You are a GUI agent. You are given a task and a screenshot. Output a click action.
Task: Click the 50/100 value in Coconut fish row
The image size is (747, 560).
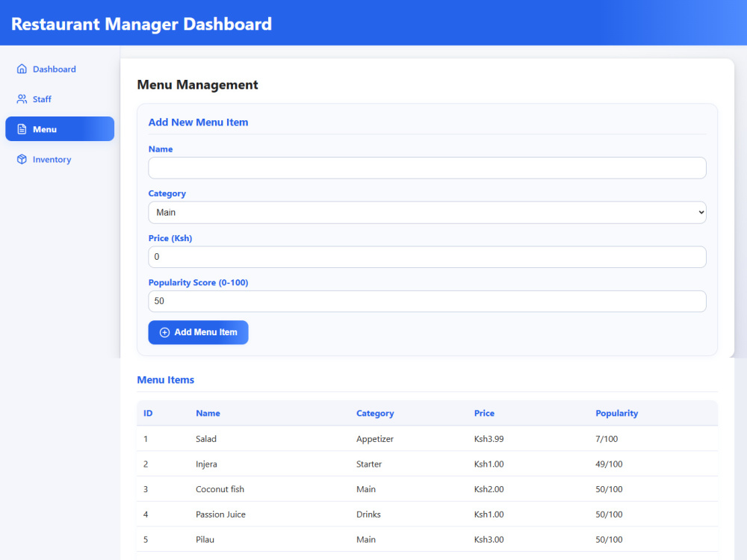(609, 489)
